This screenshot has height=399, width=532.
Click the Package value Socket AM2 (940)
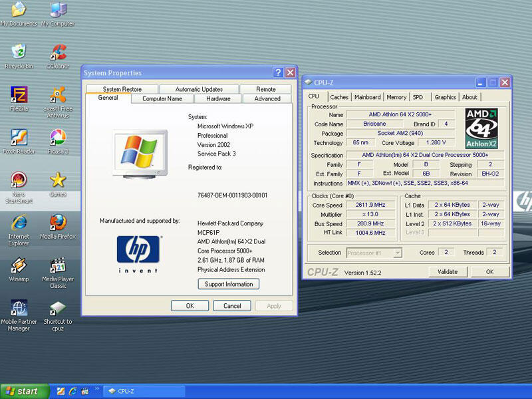click(x=400, y=134)
